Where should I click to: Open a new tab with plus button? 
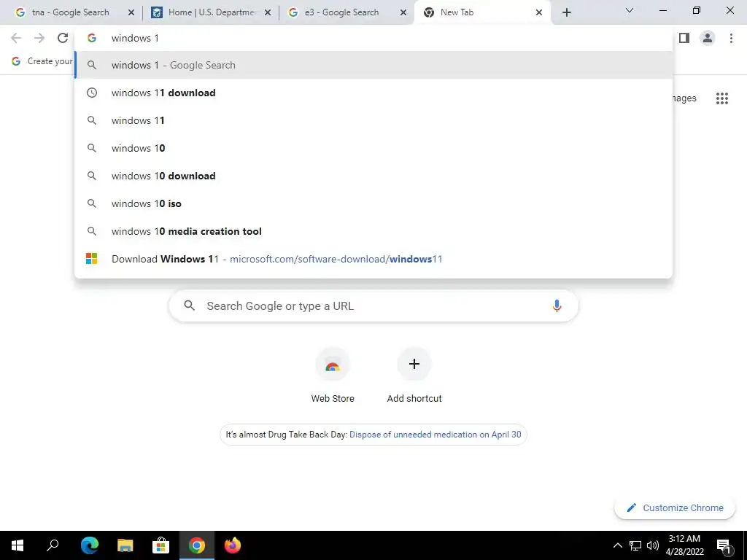point(566,12)
